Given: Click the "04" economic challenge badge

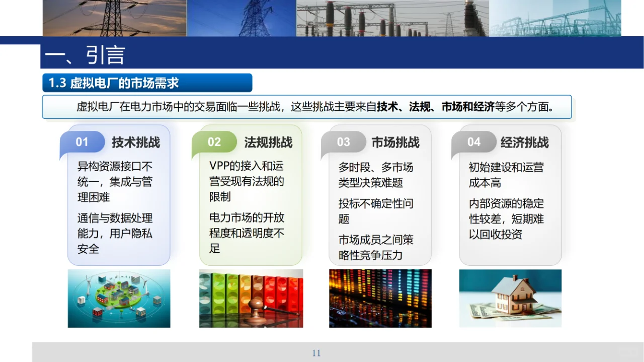Looking at the screenshot, I should click(473, 142).
